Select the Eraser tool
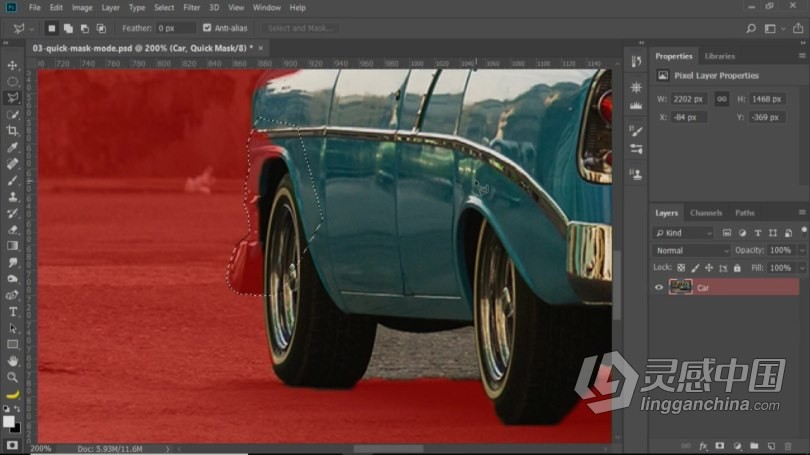Image resolution: width=810 pixels, height=455 pixels. click(12, 230)
